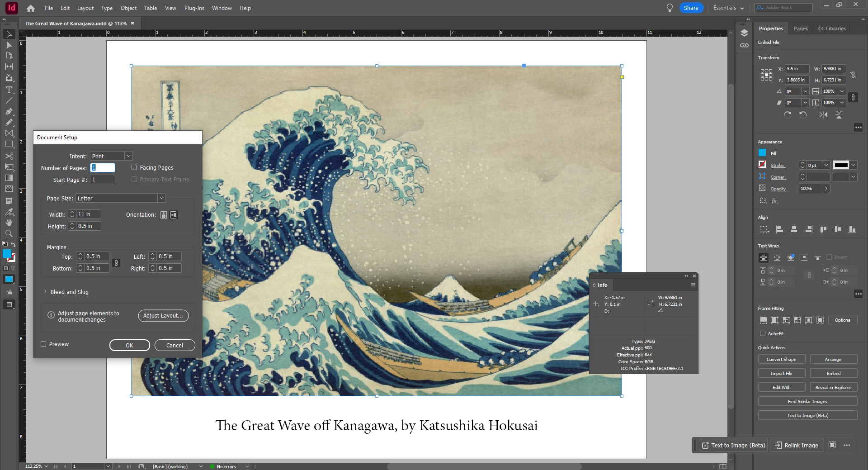Screen dimensions: 868x470
Task: Select the Page tool
Action: 9,56
